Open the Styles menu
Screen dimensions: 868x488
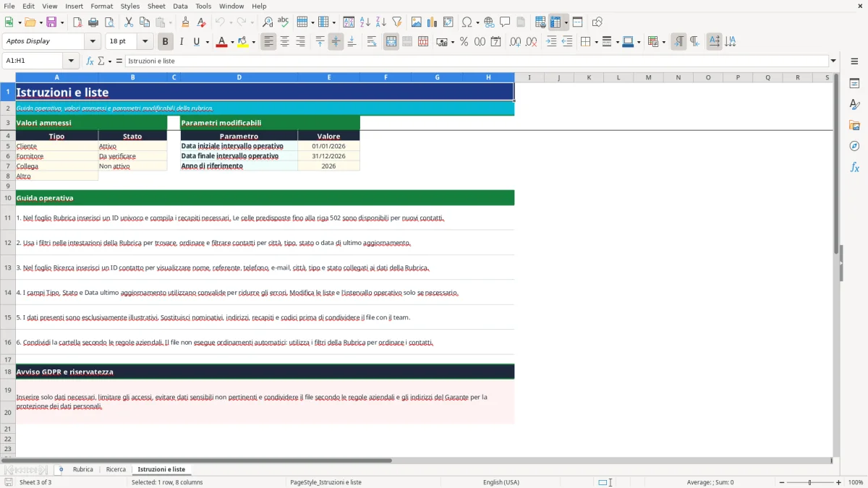pyautogui.click(x=130, y=6)
